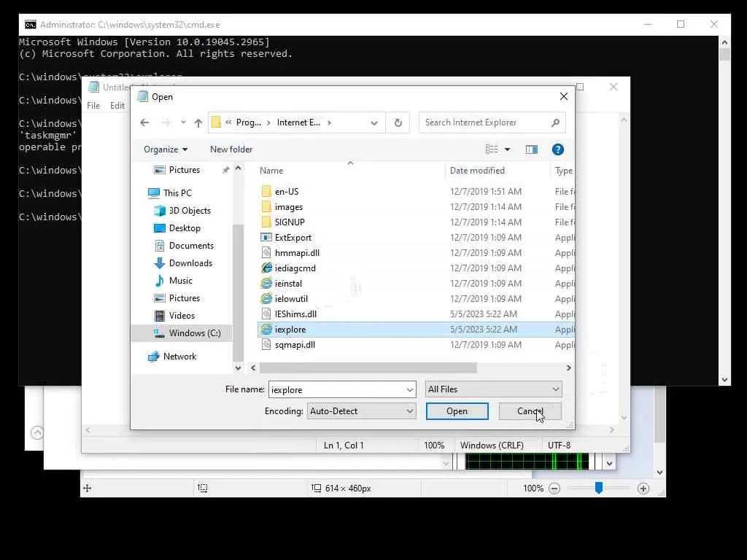Click the Back arrow in Open dialog
This screenshot has height=560, width=747.
145,122
